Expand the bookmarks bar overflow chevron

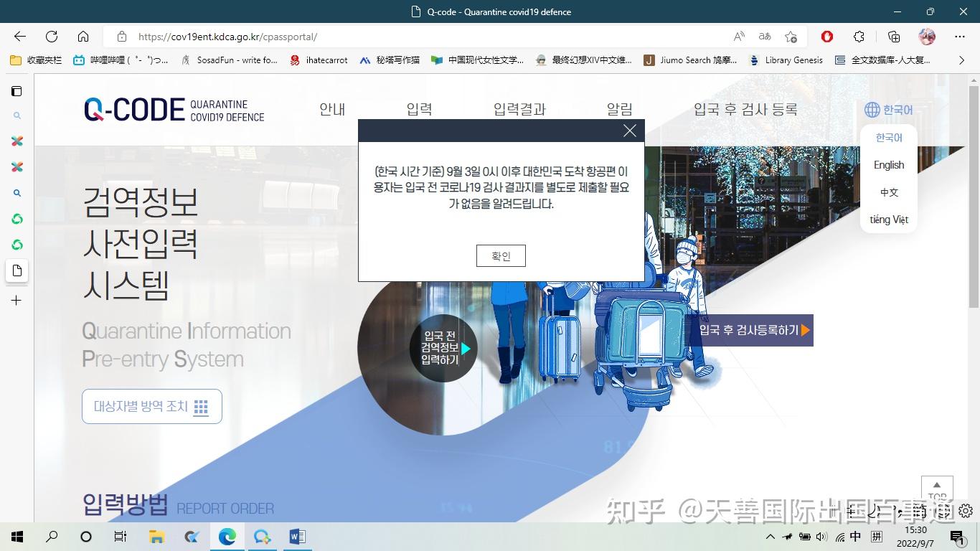(961, 60)
